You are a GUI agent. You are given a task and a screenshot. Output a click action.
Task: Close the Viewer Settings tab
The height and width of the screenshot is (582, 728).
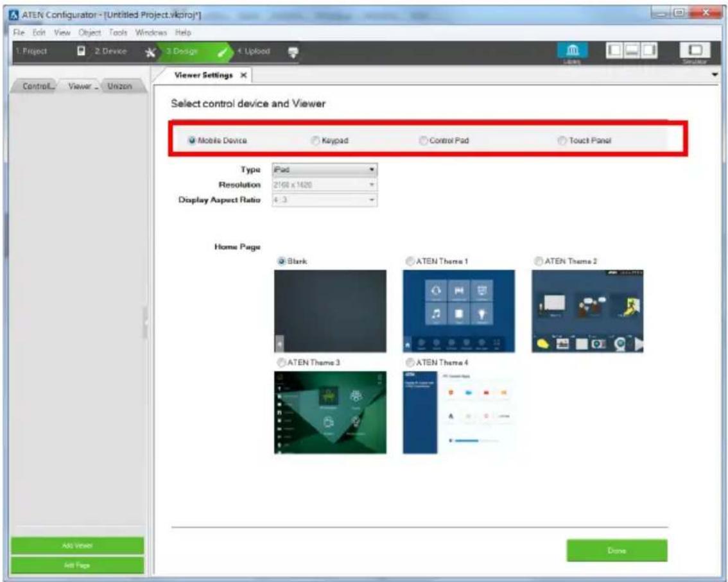pyautogui.click(x=243, y=75)
